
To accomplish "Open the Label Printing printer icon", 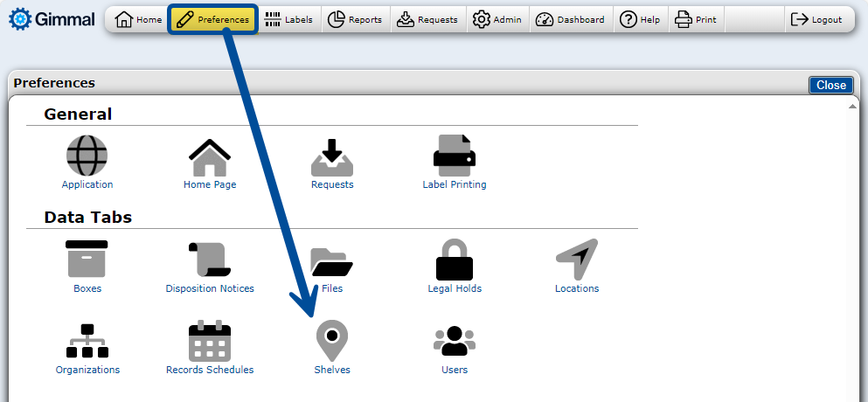I will tap(455, 157).
